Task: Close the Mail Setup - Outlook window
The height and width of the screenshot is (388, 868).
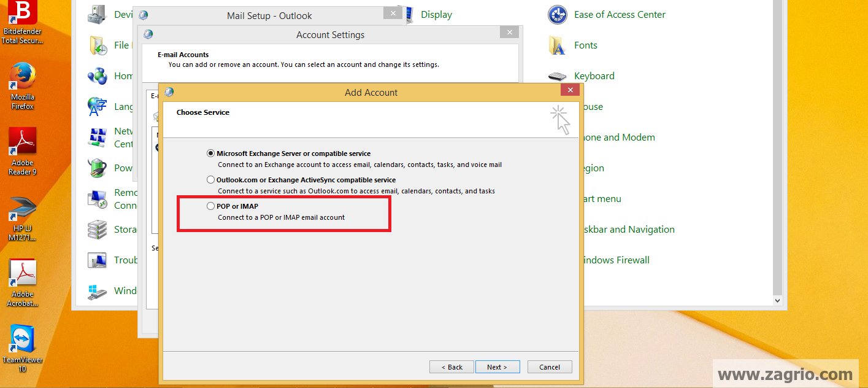Action: point(393,13)
